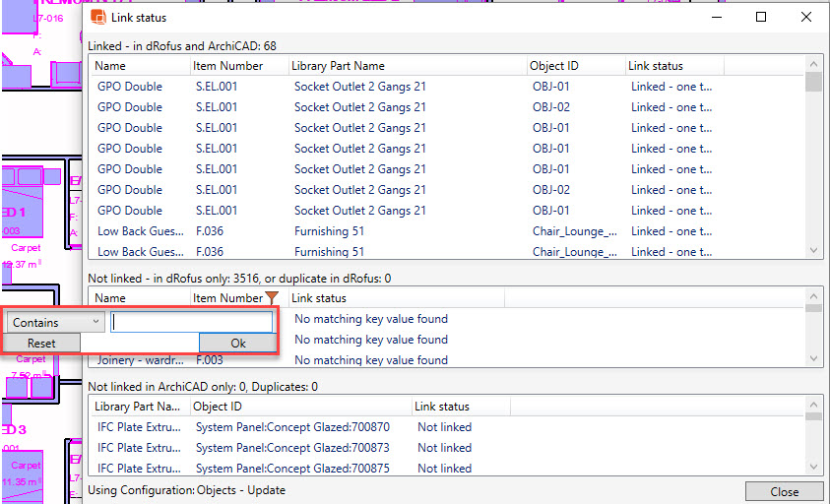Click the Link status column header in linked list
Viewport: 830px width, 504px height.
click(x=673, y=66)
